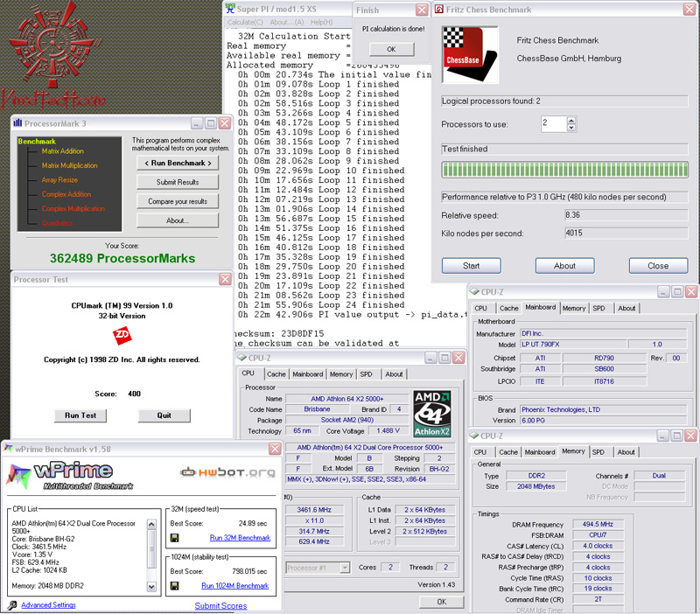Open the Processor #1 selection dropdown
The height and width of the screenshot is (614, 700).
[x=345, y=568]
